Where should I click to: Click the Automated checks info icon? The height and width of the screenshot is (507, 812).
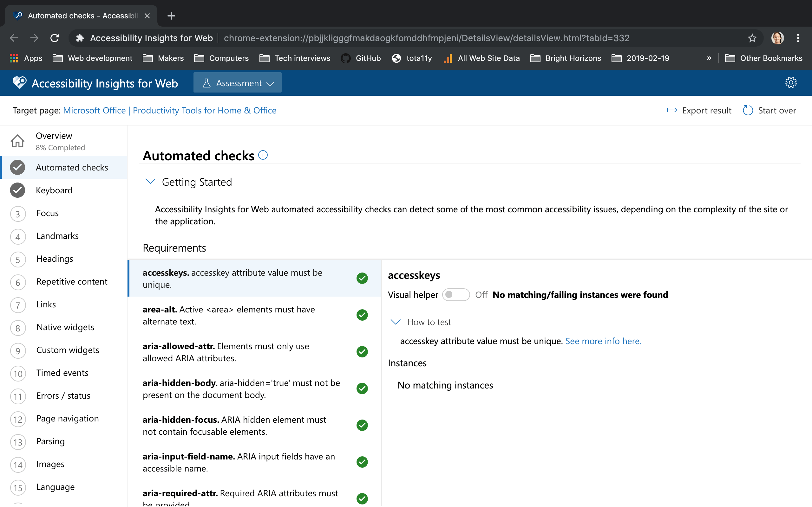coord(263,155)
